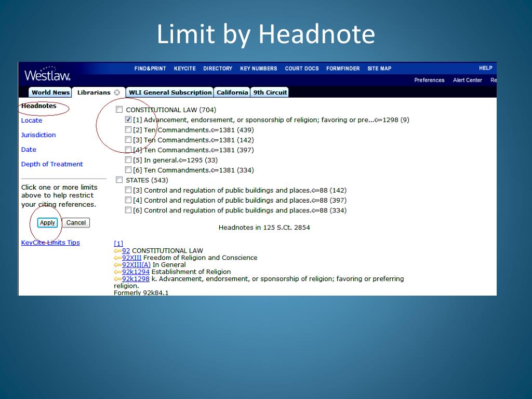Image resolution: width=532 pixels, height=399 pixels.
Task: Click key icon next to 92XIII link
Action: tap(118, 258)
